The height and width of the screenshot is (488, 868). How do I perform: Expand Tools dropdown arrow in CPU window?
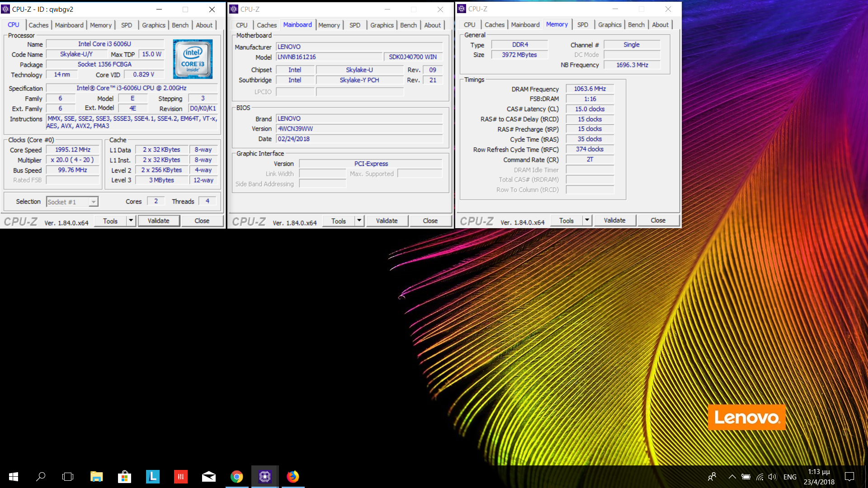pyautogui.click(x=131, y=221)
